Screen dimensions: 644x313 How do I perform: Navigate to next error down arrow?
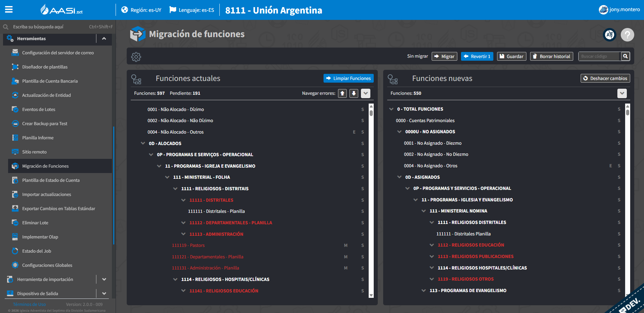354,93
